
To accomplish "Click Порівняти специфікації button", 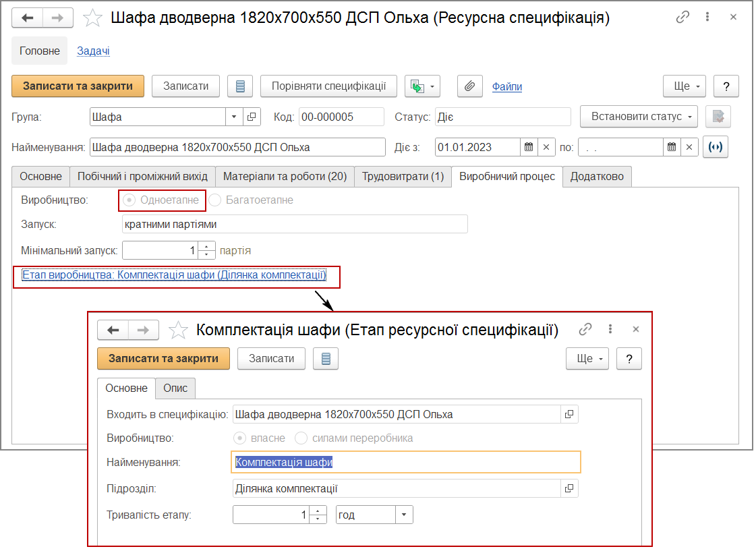I will pos(328,86).
